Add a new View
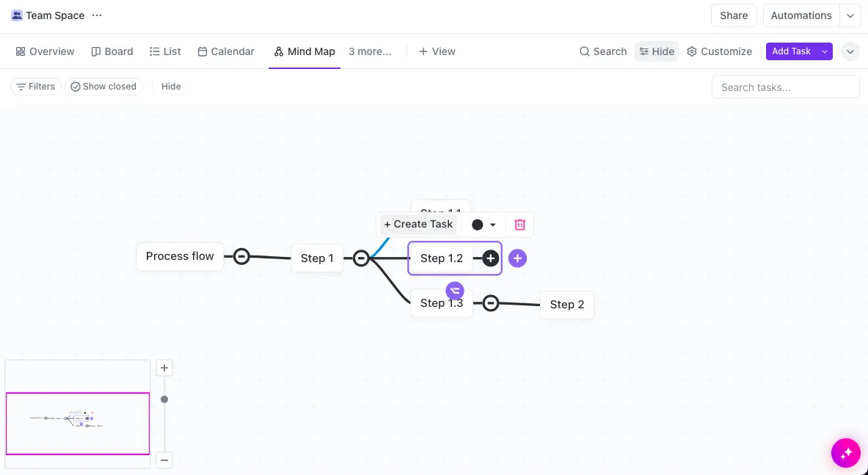The image size is (868, 475). click(437, 51)
